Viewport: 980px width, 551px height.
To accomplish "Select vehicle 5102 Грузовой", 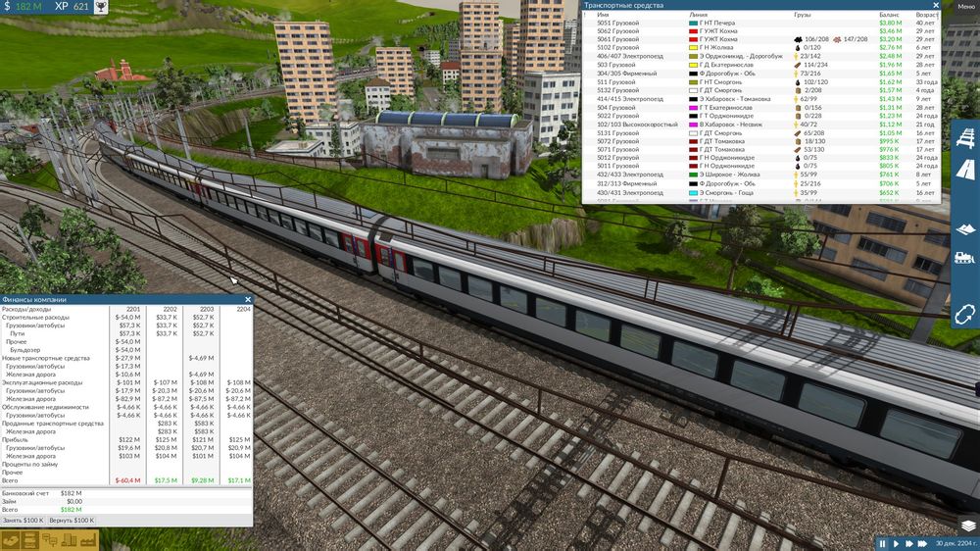I will point(617,47).
